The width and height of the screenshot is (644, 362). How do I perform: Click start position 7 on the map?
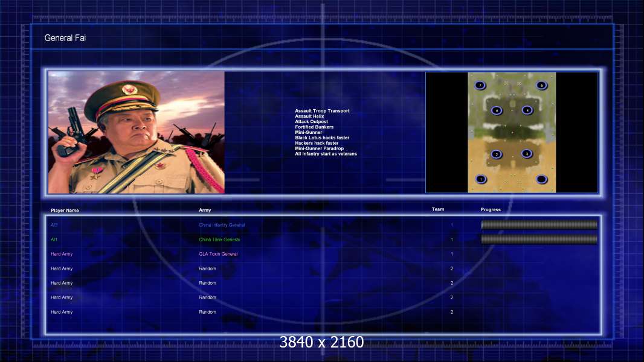[x=480, y=85]
